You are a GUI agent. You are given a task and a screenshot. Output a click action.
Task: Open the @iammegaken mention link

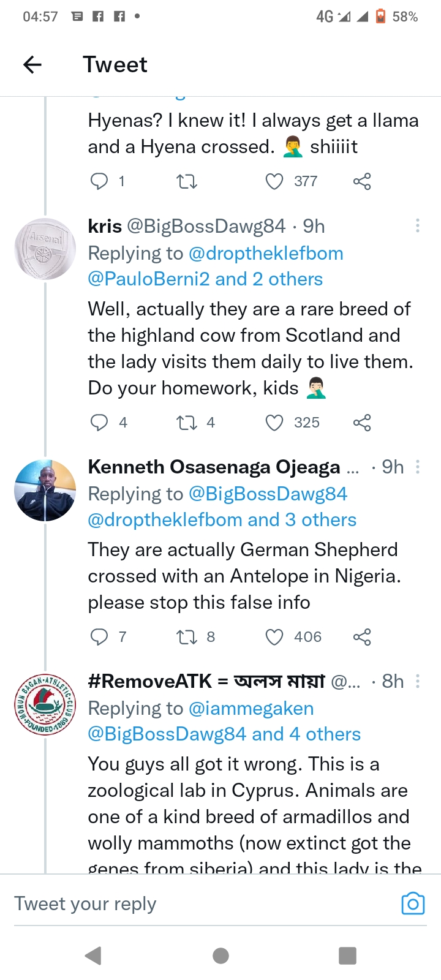click(251, 708)
